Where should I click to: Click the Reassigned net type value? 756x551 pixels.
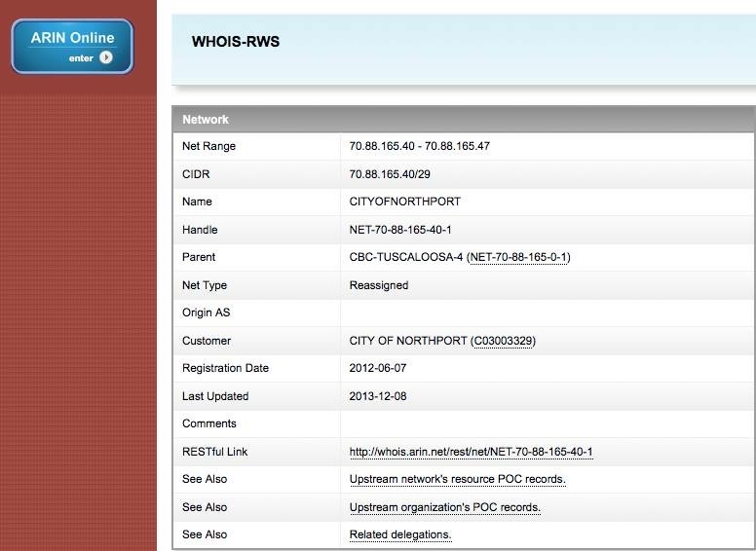coord(378,286)
